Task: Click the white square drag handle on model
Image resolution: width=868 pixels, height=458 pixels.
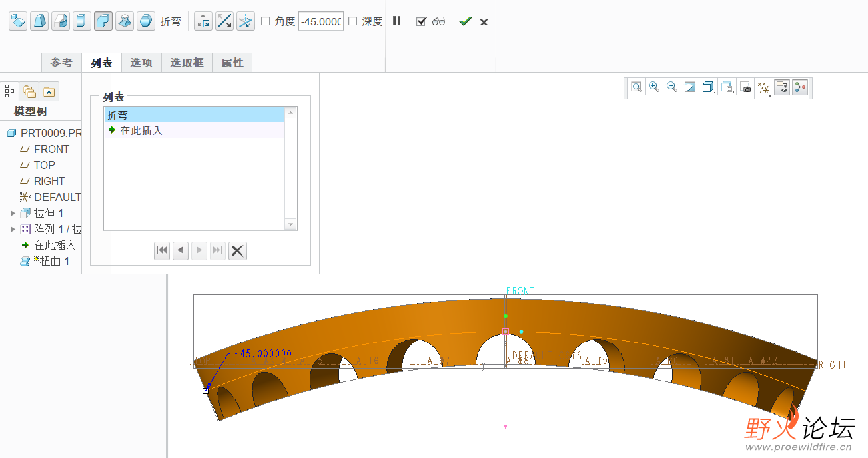Action: (205, 391)
